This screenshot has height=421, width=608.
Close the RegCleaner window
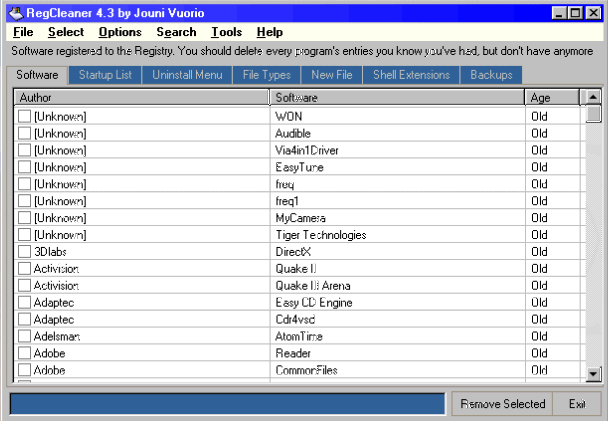[x=593, y=13]
